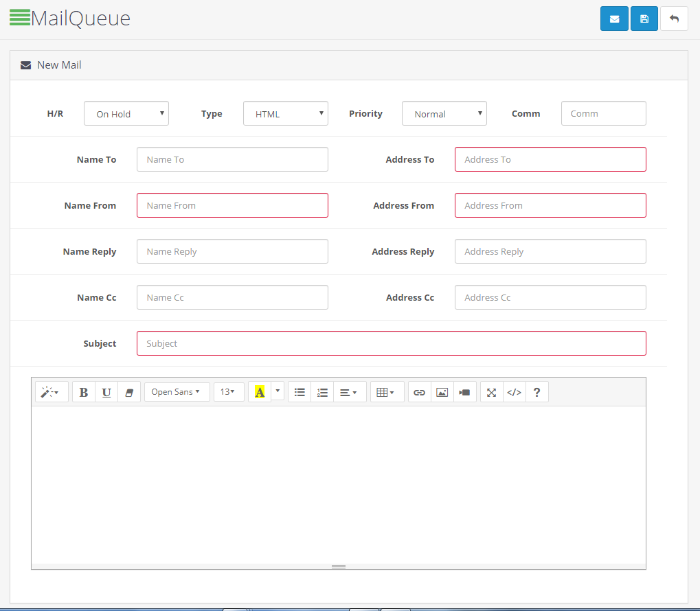Open the H/R On Hold dropdown
The width and height of the screenshot is (700, 611).
coord(126,113)
